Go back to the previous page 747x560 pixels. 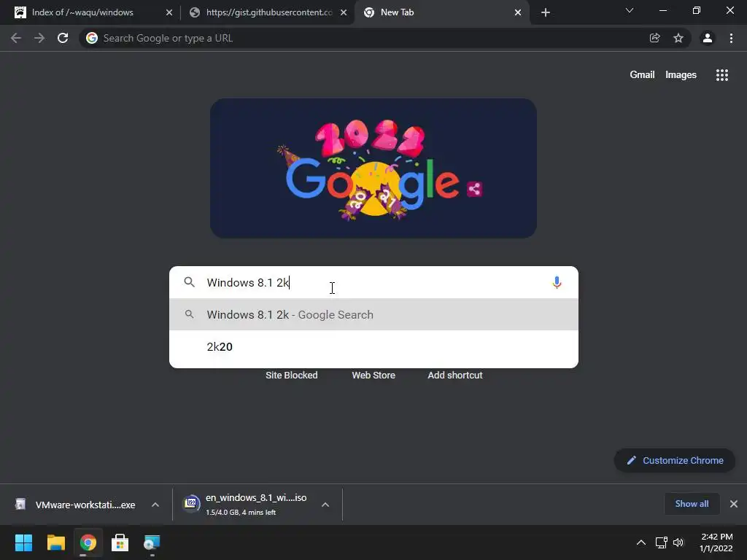pos(16,38)
